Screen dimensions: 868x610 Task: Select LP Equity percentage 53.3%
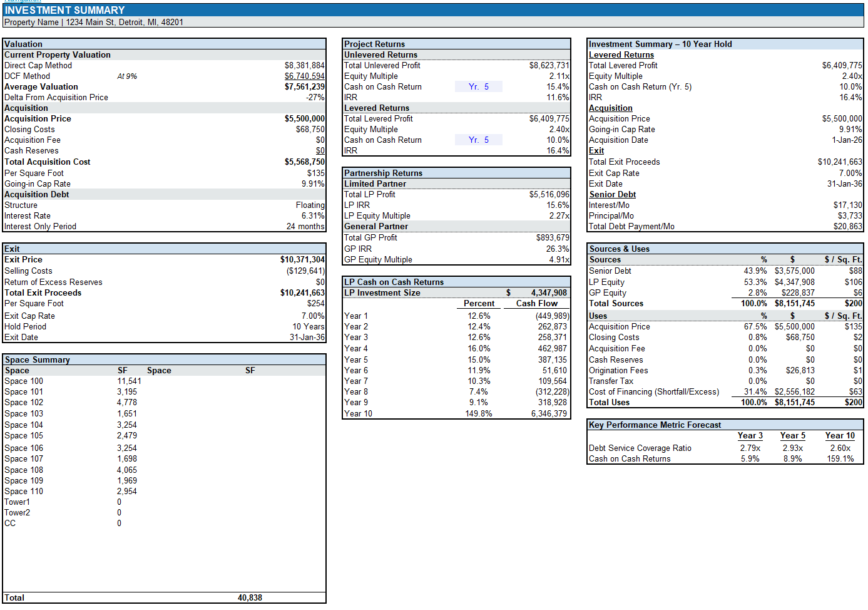pos(755,282)
